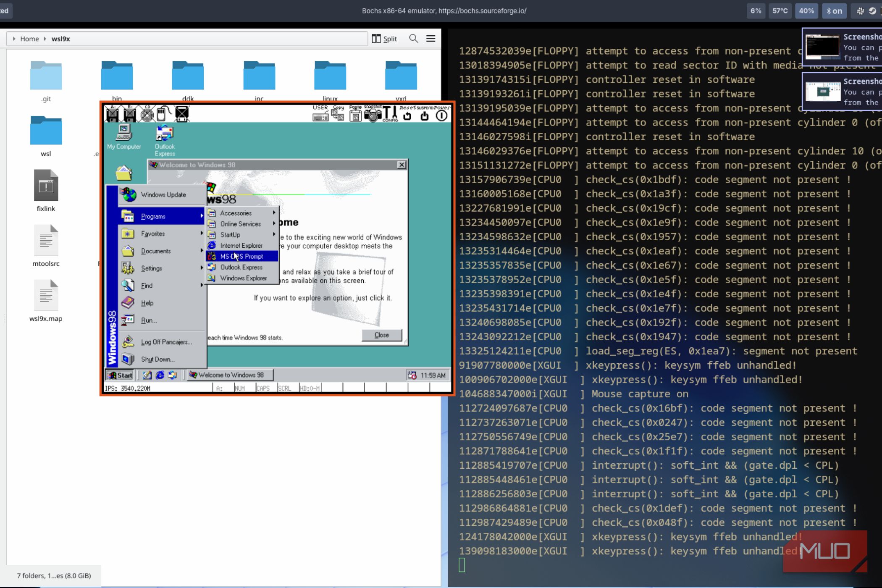Select the inc folder

pyautogui.click(x=259, y=81)
